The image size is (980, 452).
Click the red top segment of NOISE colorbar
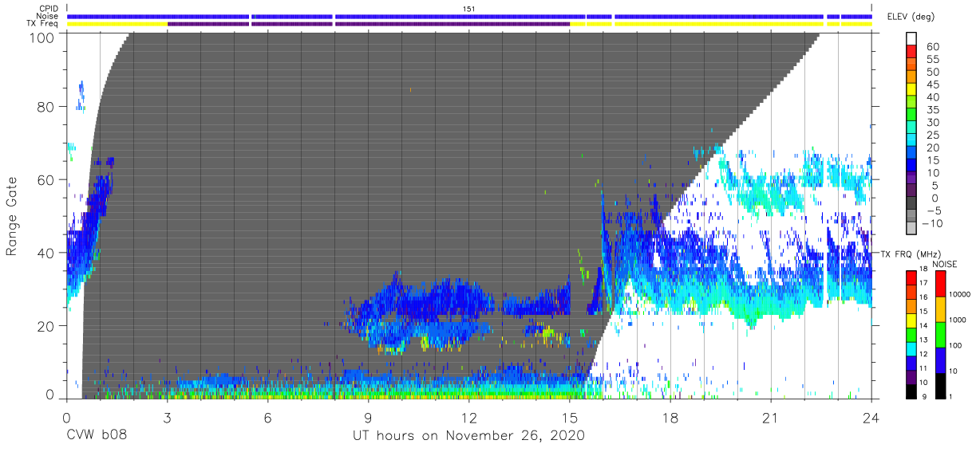[x=942, y=284]
